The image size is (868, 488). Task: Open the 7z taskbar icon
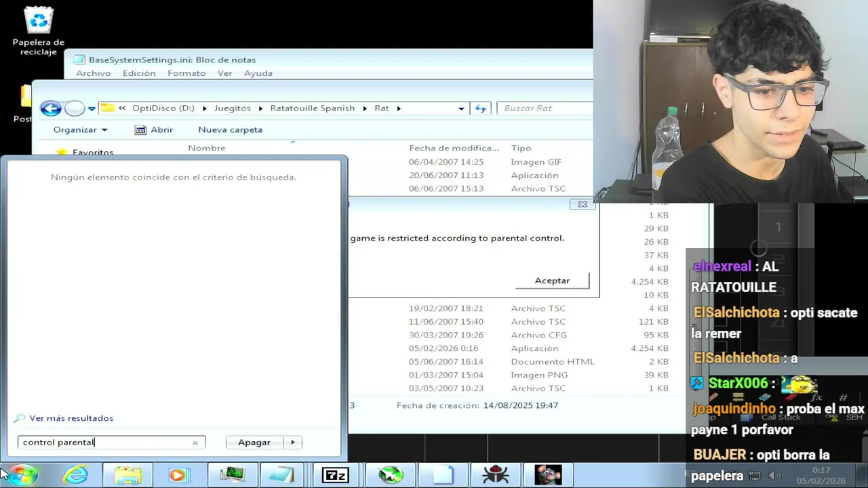335,475
